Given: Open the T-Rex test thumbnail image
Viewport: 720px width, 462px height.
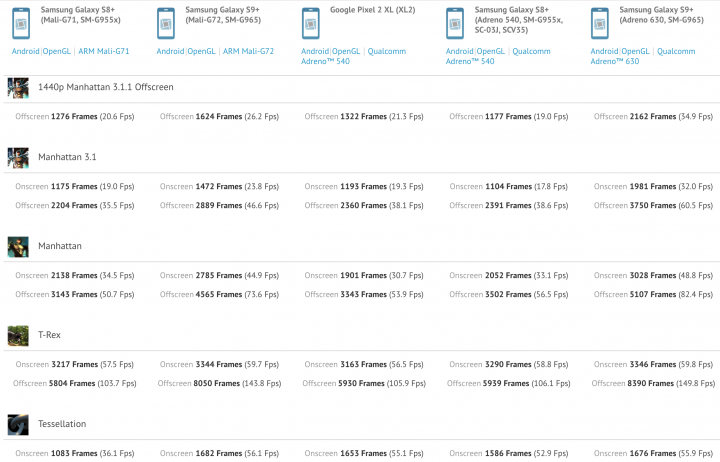Looking at the screenshot, I should point(18,336).
